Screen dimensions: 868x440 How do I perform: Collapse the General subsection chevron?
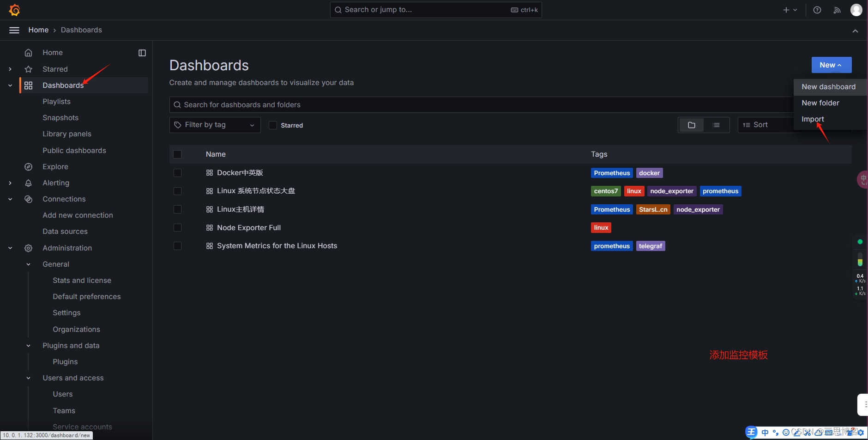coord(29,264)
